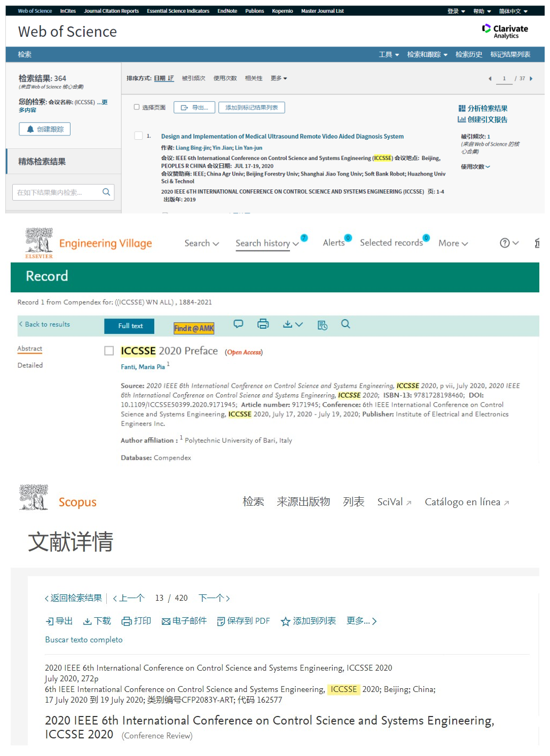The width and height of the screenshot is (550, 756).
Task: Open the More dropdown in Engineering Village
Action: click(453, 243)
